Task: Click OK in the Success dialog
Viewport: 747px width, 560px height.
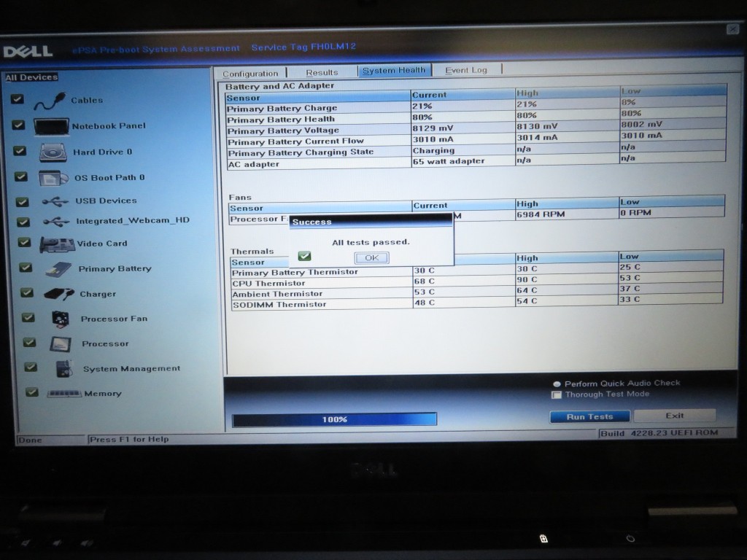Action: [371, 257]
